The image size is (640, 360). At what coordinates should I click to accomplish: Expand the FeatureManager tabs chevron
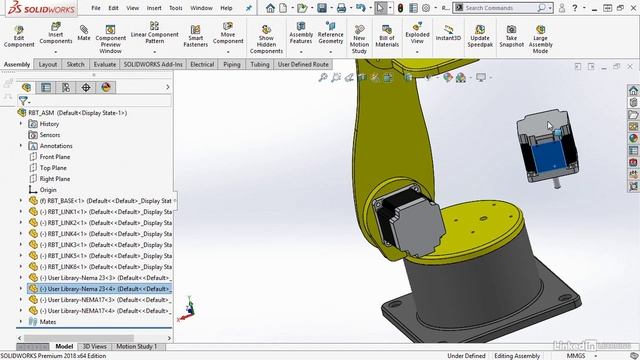click(167, 87)
